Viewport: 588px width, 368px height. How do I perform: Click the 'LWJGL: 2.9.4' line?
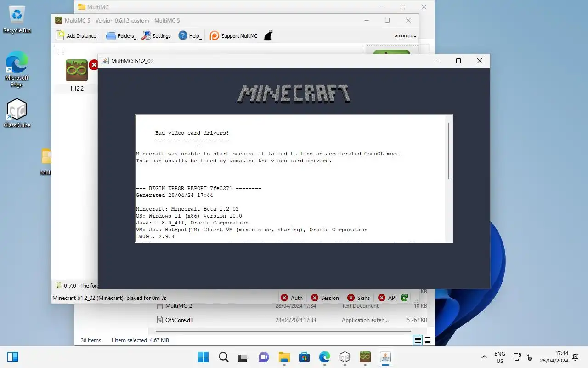pos(155,236)
